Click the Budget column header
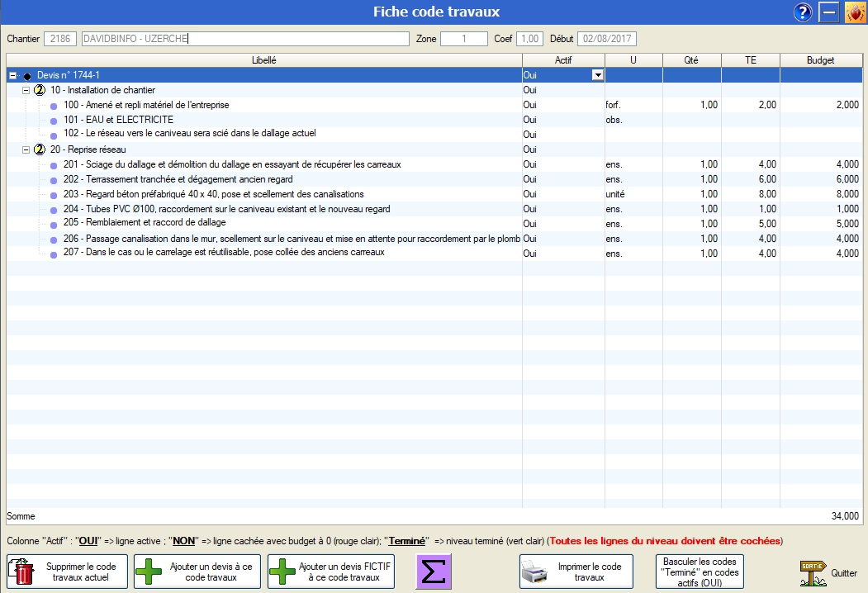The image size is (868, 593). click(820, 60)
